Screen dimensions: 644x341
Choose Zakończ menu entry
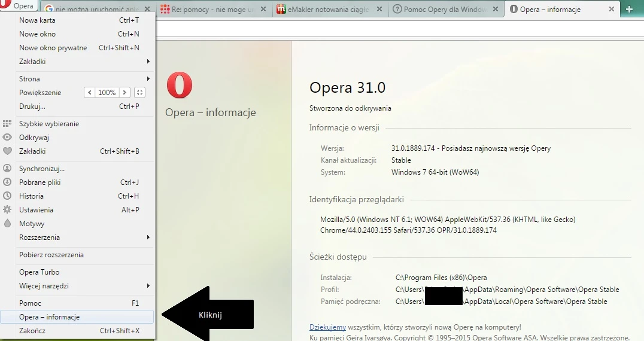point(78,330)
